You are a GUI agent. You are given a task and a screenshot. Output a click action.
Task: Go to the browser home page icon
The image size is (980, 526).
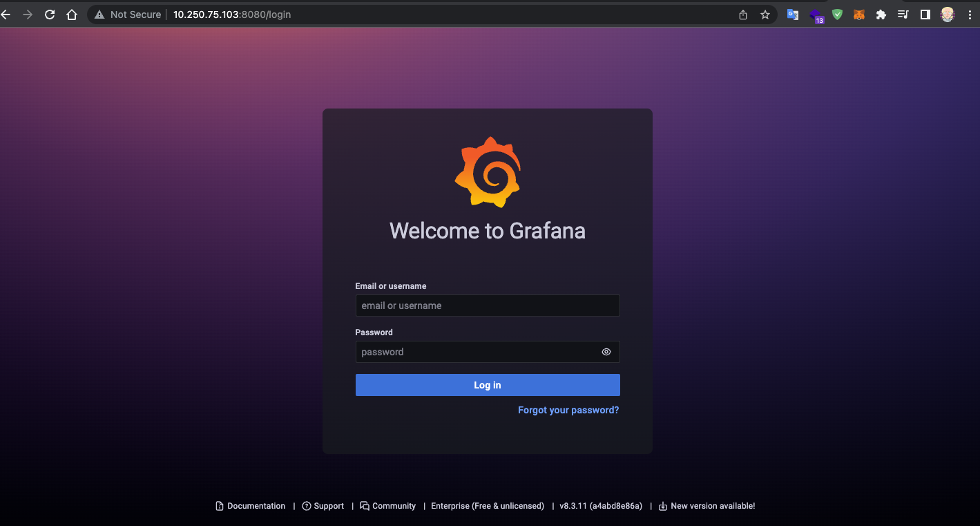[x=72, y=15]
